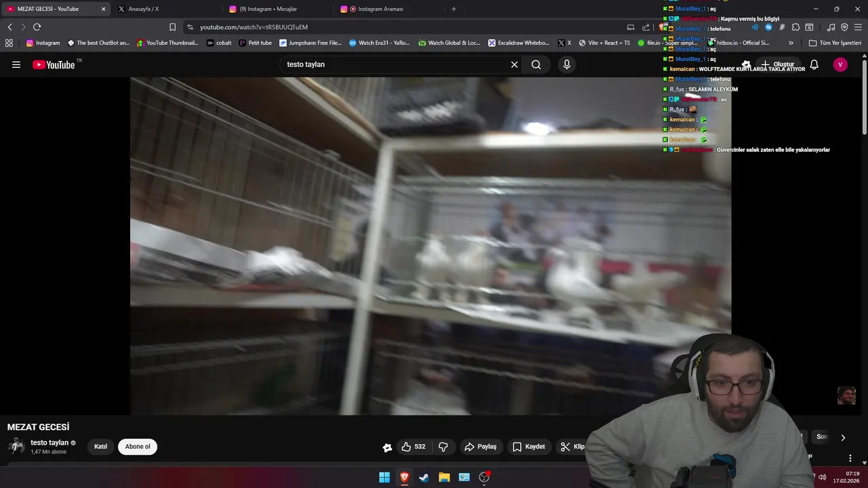
Task: Open the sidebar panel toolbar icon
Action: point(809,27)
